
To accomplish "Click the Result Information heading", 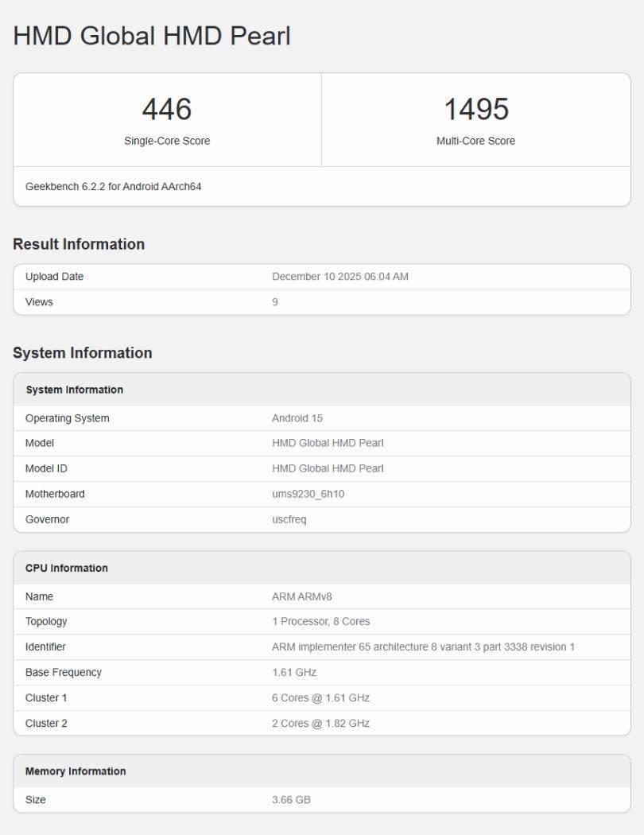I will coord(79,244).
